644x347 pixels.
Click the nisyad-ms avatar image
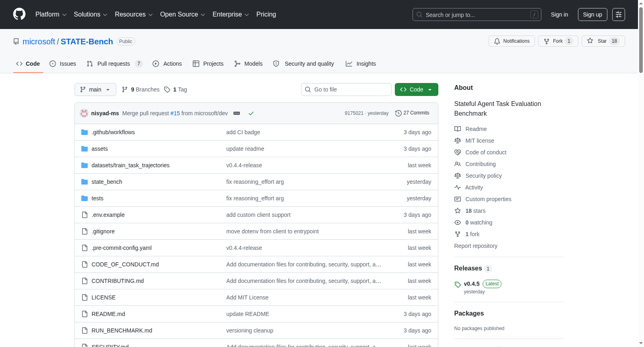[84, 113]
